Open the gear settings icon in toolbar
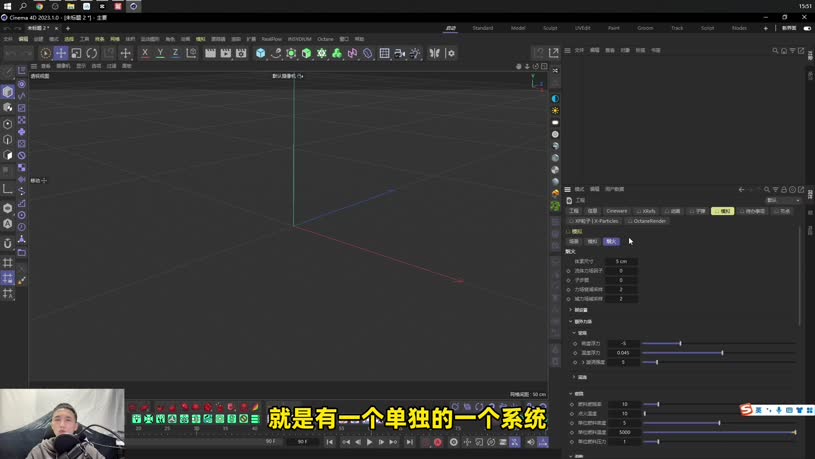815x459 pixels. [x=451, y=53]
